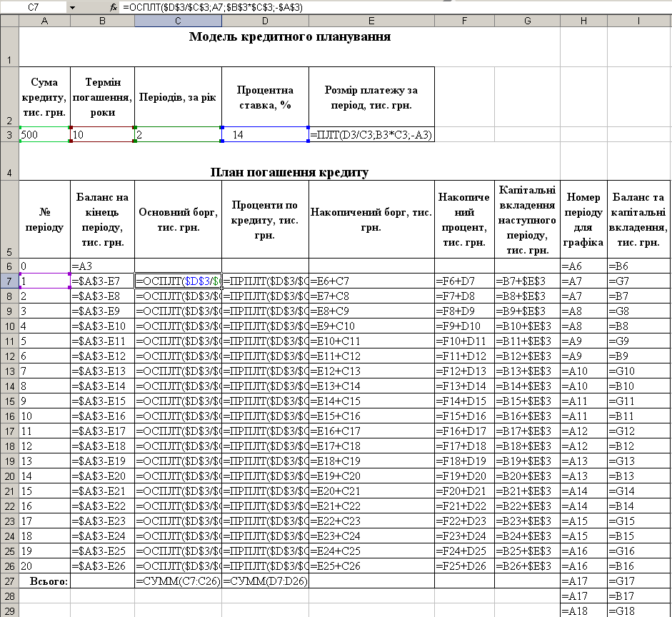Click cell with =$A$3-E16
Viewport: 672px width, 617px height.
pyautogui.click(x=102, y=416)
